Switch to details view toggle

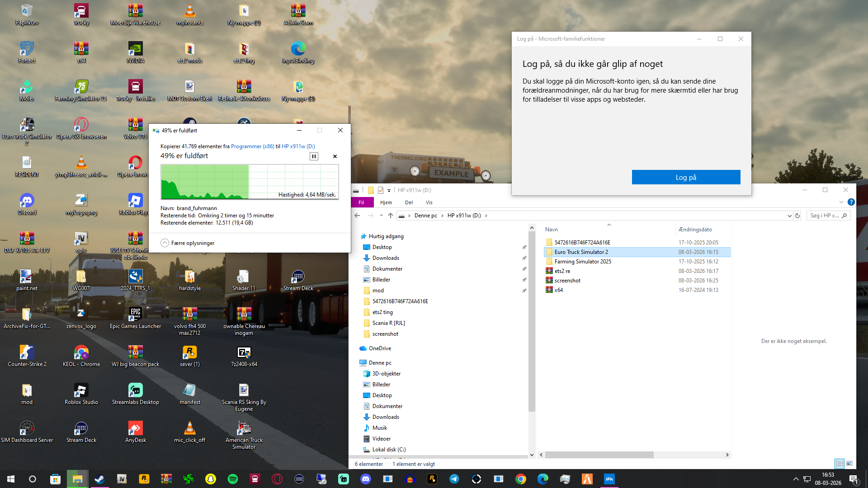(840, 464)
